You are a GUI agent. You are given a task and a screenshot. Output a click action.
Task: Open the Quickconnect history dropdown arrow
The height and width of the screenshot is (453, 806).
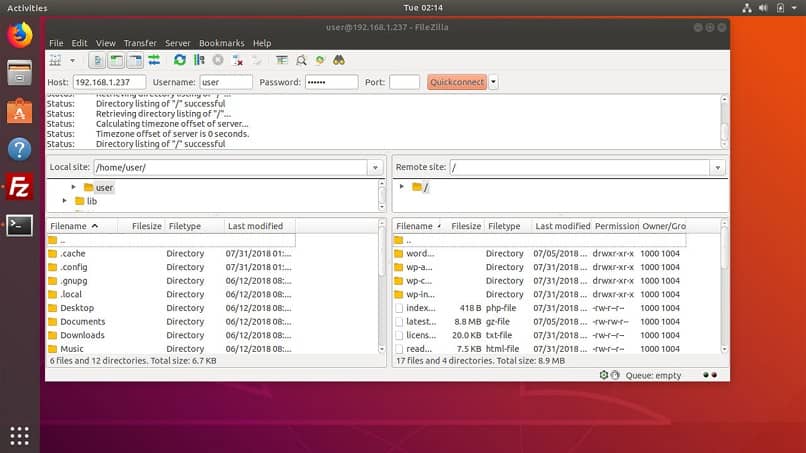point(493,82)
